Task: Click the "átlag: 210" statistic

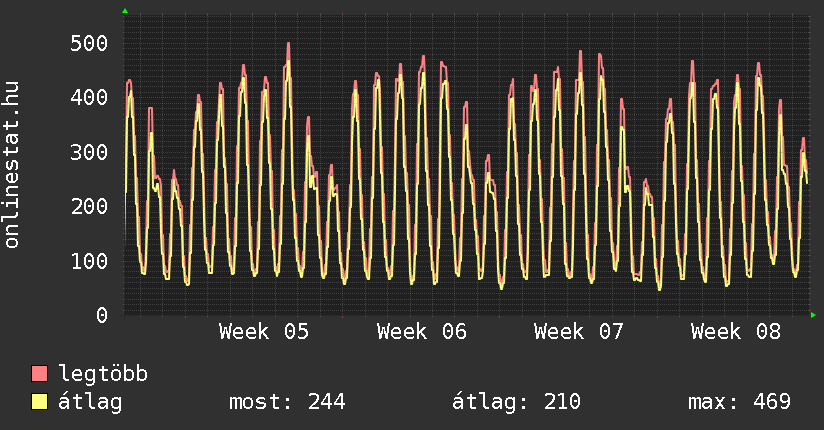Action: (x=516, y=402)
